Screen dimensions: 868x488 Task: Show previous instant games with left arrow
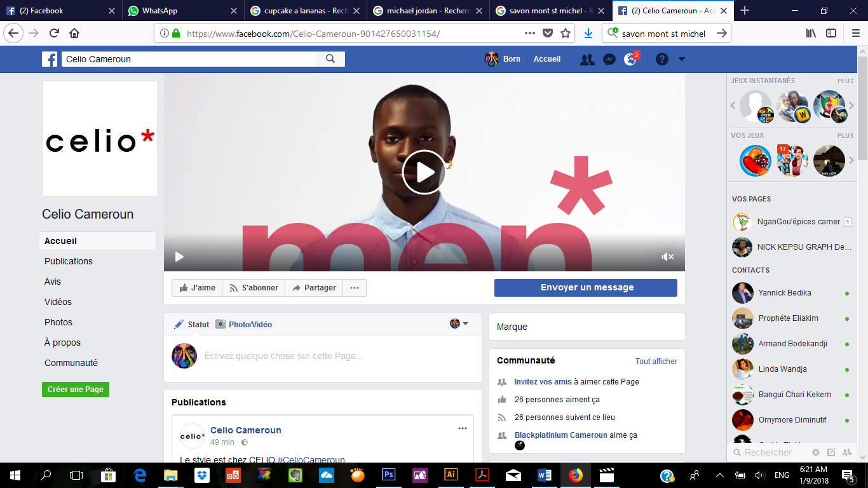(733, 105)
